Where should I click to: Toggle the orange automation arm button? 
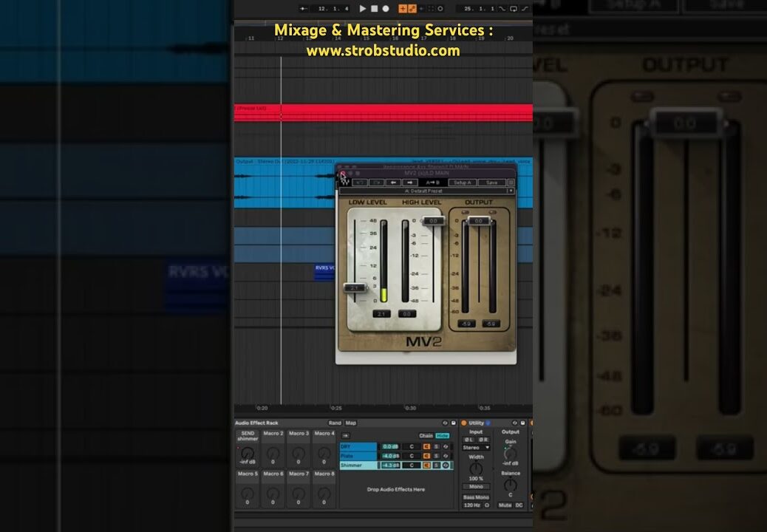pos(412,8)
